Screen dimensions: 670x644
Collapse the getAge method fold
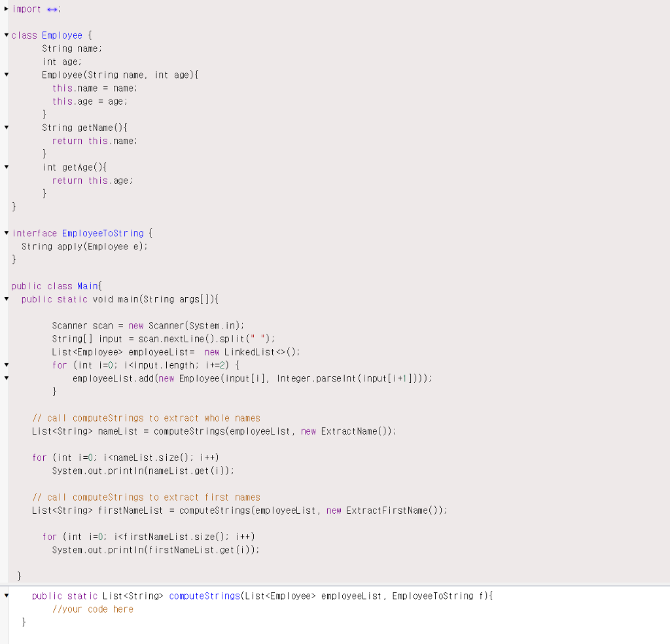pyautogui.click(x=5, y=167)
